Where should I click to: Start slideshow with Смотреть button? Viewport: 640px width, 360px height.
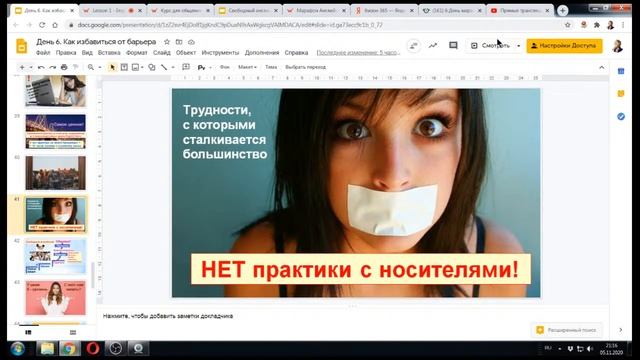[490, 46]
